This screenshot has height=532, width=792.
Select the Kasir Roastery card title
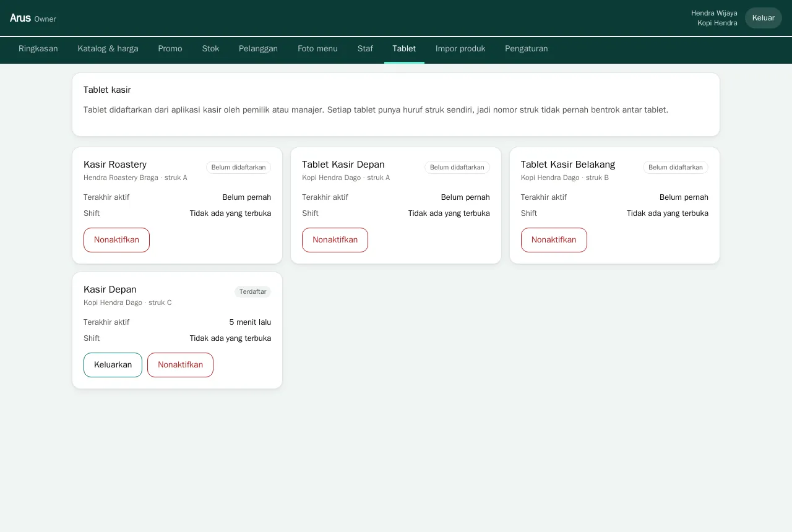115,165
